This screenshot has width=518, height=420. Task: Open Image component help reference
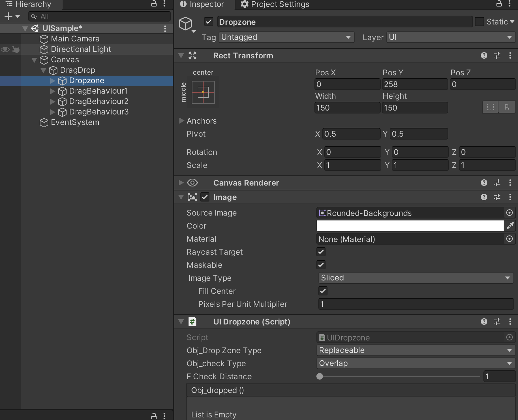tap(484, 197)
